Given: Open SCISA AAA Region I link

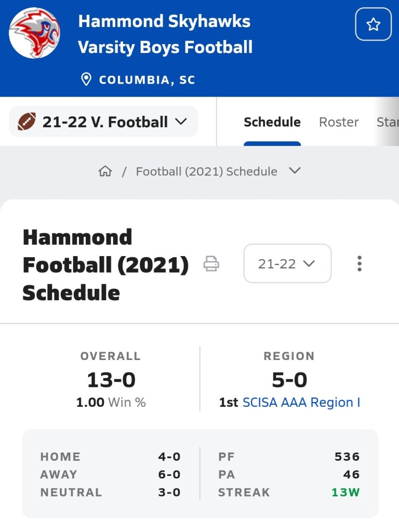Looking at the screenshot, I should coord(301,403).
